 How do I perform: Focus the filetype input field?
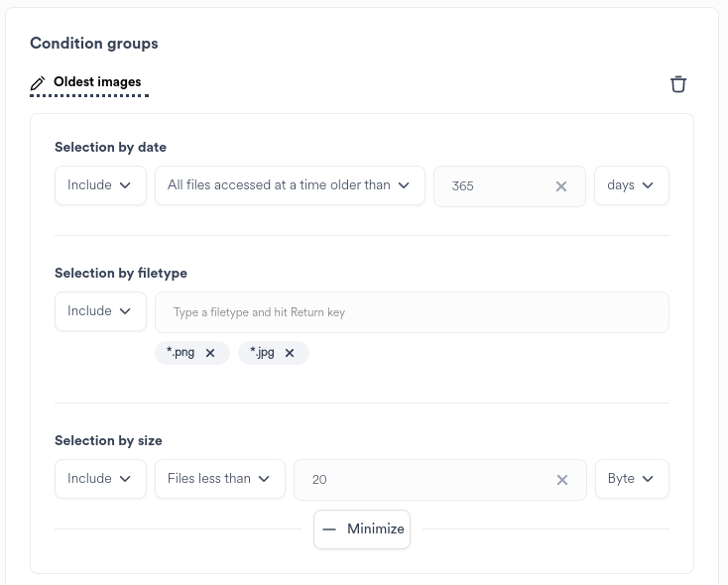pos(412,312)
